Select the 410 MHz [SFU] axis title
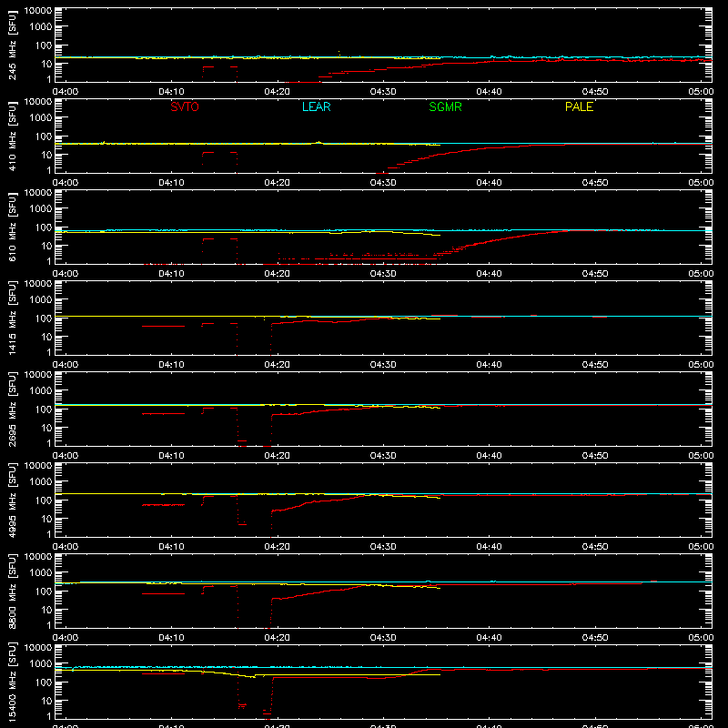 (x=12, y=136)
